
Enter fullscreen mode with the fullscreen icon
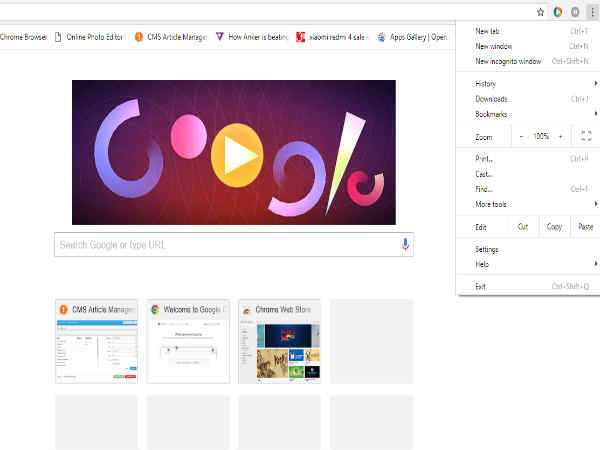point(586,136)
